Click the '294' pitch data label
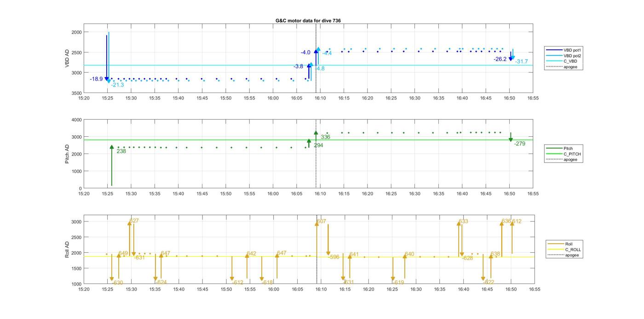Viewport: 644px width, 319px height. [318, 145]
